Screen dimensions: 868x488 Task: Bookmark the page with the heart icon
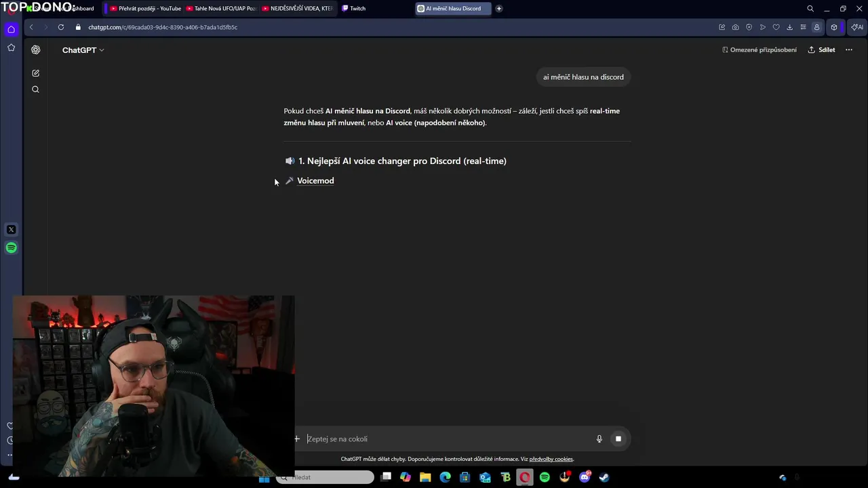click(x=776, y=27)
